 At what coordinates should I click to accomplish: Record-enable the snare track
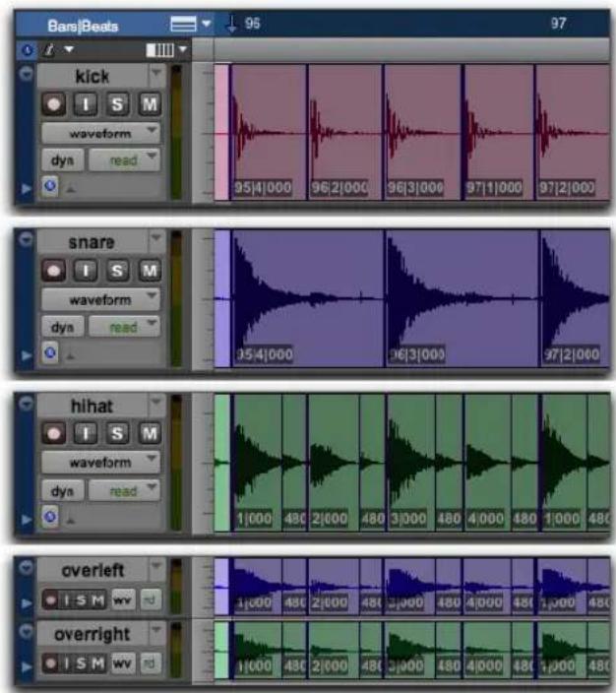54,270
